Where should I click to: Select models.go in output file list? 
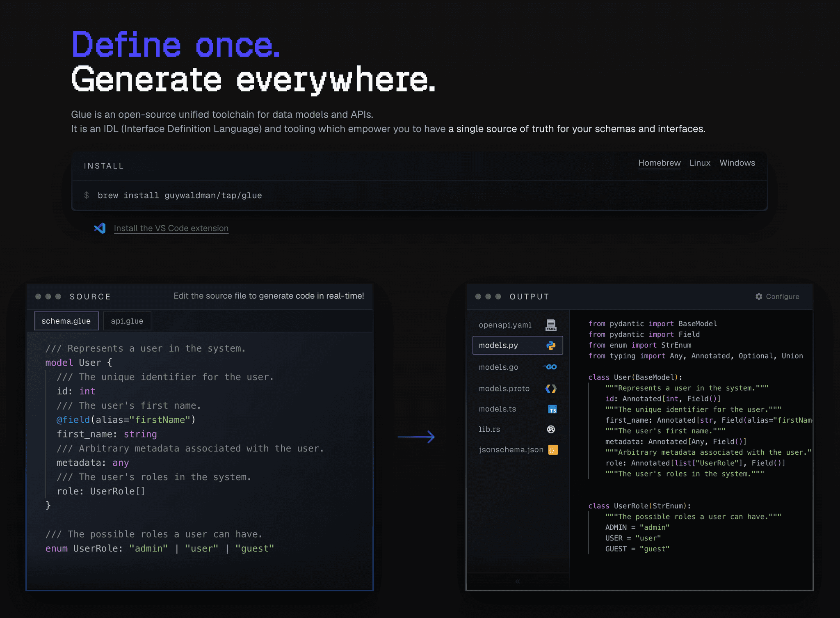point(498,367)
